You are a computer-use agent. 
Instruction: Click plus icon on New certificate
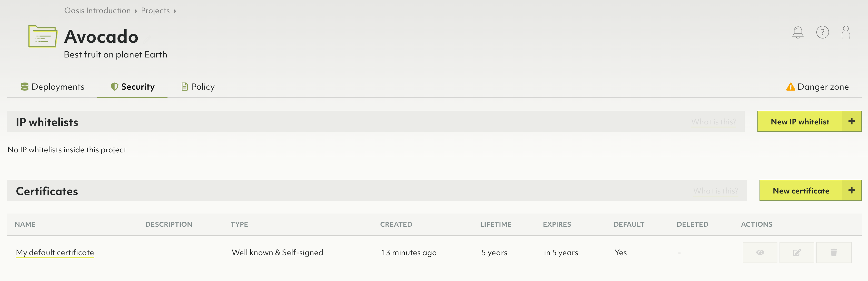click(x=851, y=191)
